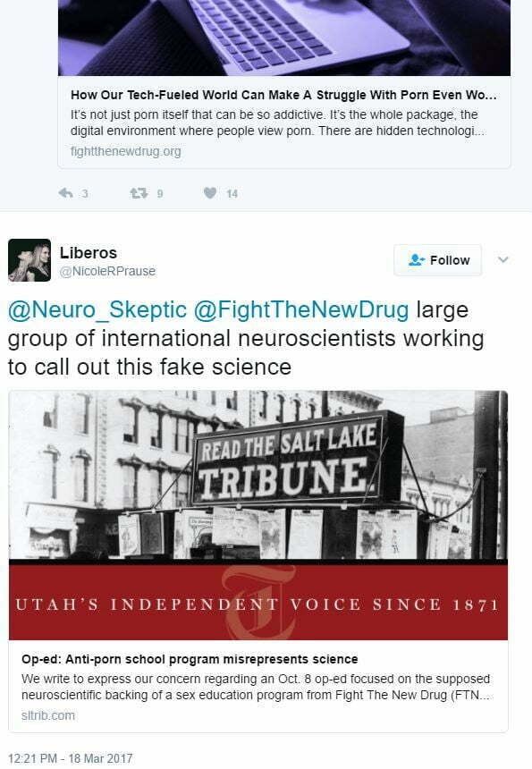Open the @Neuro_Skeptic mention
The width and height of the screenshot is (532, 769).
pyautogui.click(x=97, y=310)
